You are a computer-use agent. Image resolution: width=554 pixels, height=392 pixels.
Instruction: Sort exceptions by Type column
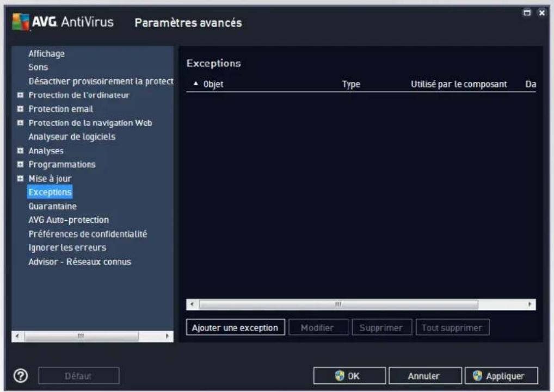[351, 84]
